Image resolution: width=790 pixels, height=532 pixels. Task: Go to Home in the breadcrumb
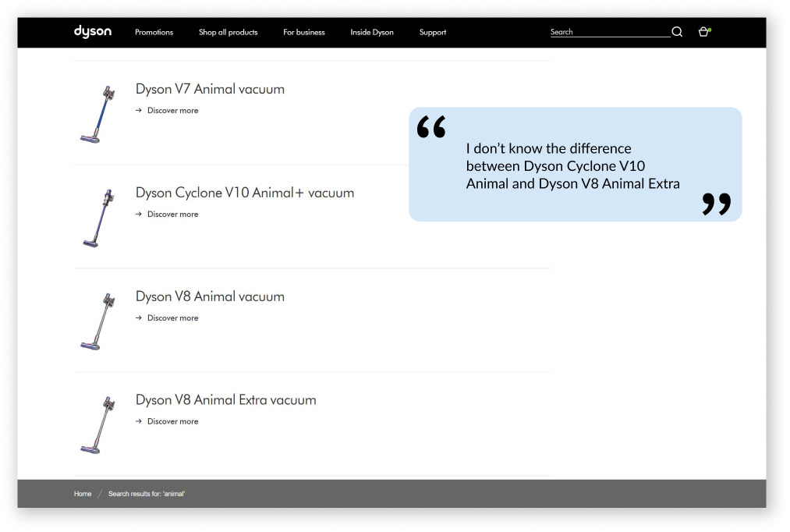pyautogui.click(x=83, y=494)
